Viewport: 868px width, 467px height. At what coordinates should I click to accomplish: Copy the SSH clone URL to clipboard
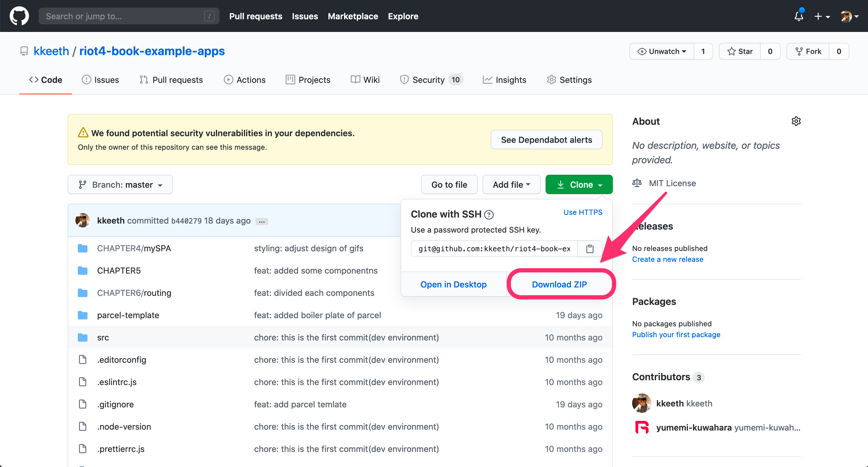pos(589,249)
